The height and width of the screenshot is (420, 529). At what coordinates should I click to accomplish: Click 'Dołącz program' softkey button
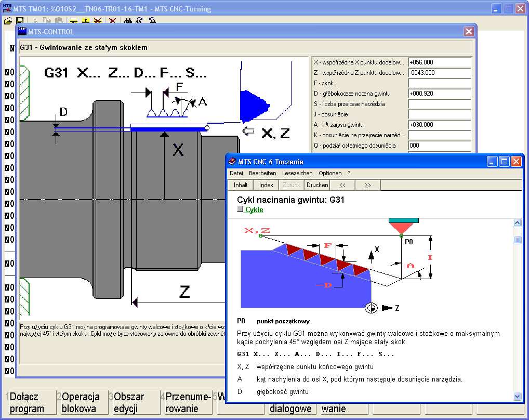click(30, 402)
